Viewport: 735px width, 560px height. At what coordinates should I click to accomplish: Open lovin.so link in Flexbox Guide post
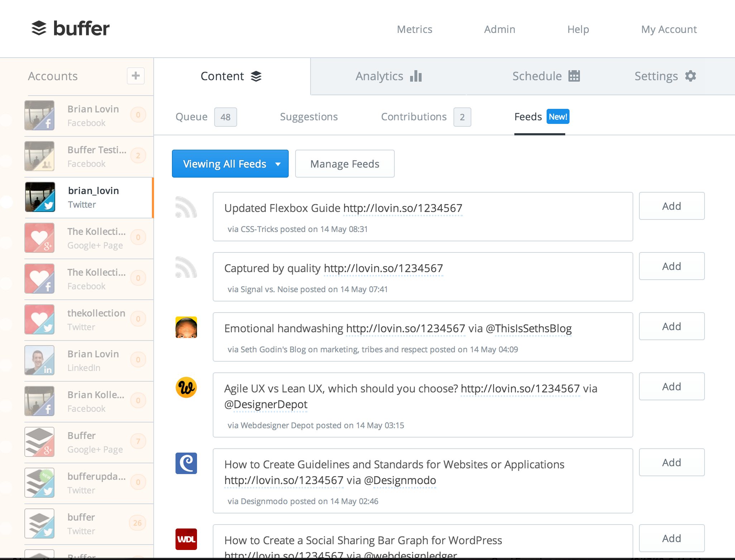point(403,208)
